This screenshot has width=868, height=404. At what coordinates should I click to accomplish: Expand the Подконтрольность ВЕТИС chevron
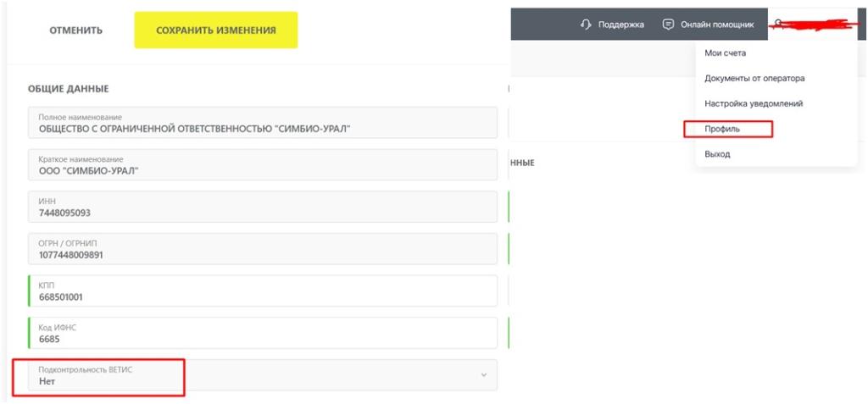[484, 375]
